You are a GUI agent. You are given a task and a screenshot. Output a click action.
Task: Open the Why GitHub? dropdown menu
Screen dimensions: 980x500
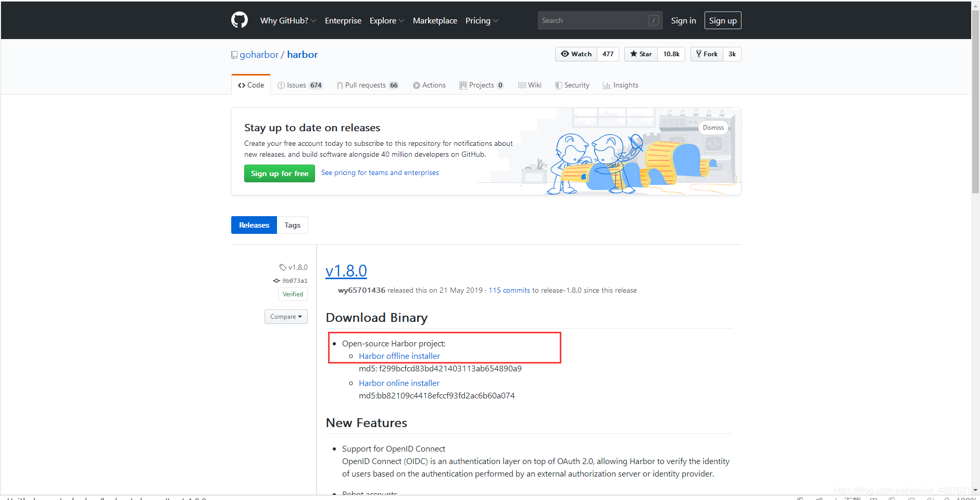click(288, 20)
